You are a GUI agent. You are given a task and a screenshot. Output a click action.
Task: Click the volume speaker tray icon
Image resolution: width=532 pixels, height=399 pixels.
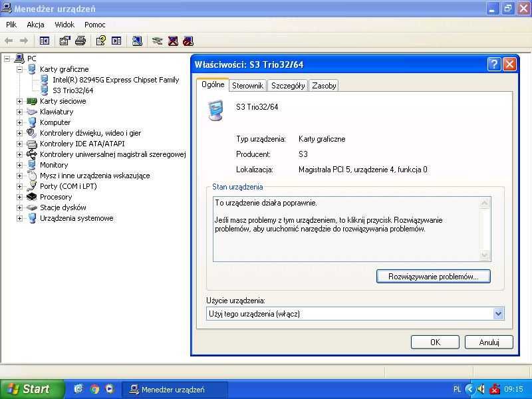coord(481,389)
